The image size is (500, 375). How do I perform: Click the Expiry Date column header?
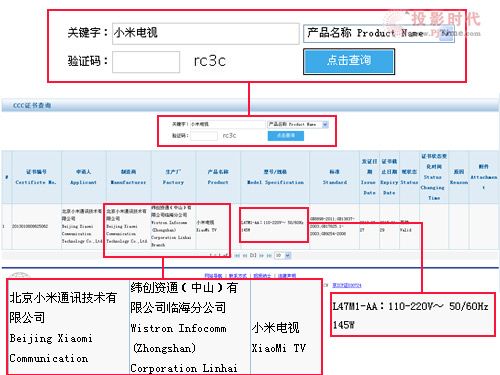[389, 177]
